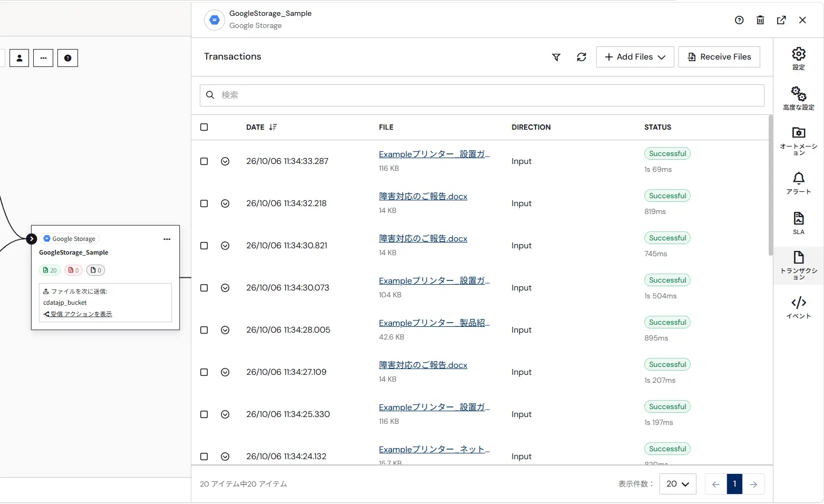Click the transactions list vertical scrollbar
This screenshot has width=824, height=504.
click(770, 185)
